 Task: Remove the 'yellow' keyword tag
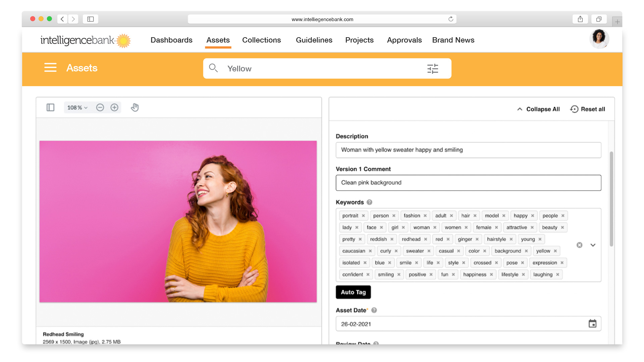click(x=555, y=251)
